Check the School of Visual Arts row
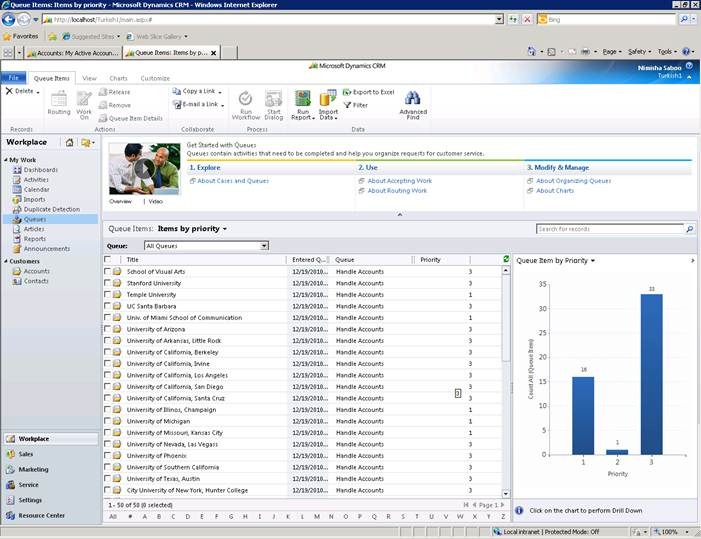701x539 pixels. click(108, 271)
